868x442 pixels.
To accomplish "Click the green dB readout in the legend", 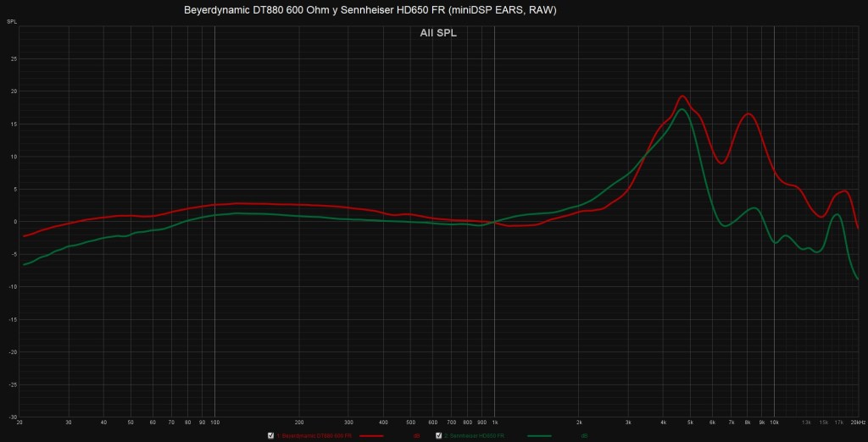I will [585, 435].
